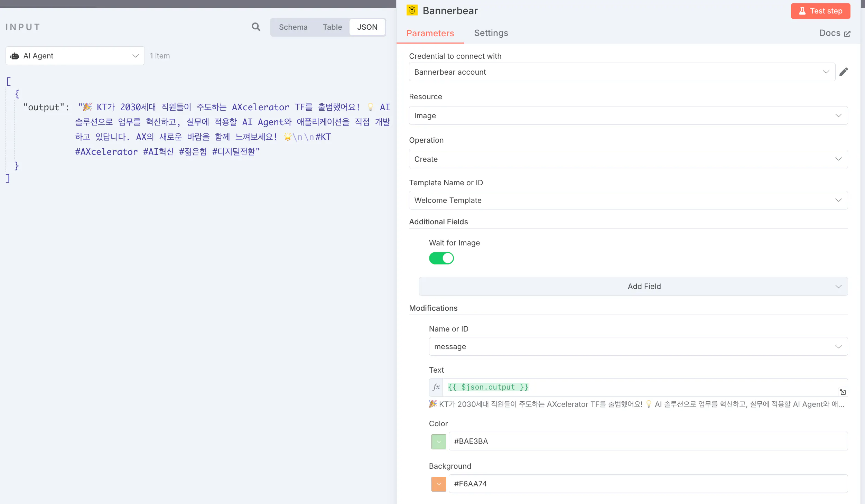The image size is (865, 504).
Task: Open the Parameters tab
Action: pos(430,33)
